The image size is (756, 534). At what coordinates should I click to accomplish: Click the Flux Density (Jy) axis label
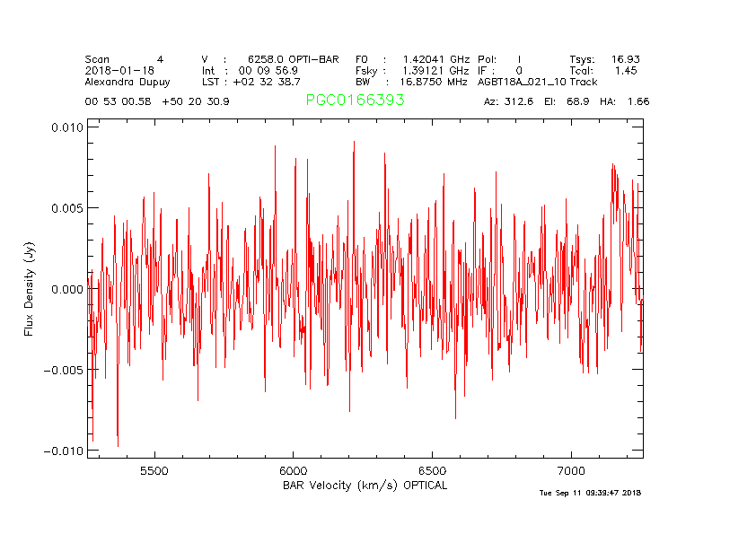coord(30,288)
